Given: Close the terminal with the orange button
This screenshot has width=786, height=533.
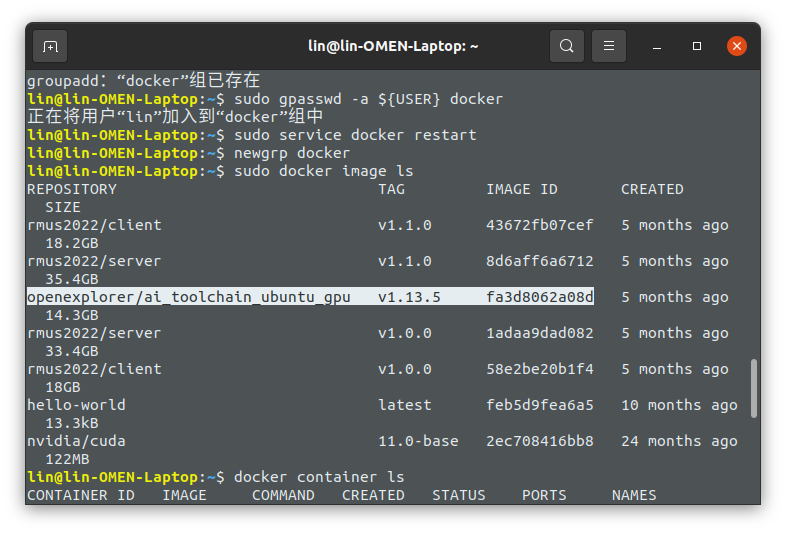Looking at the screenshot, I should tap(737, 46).
